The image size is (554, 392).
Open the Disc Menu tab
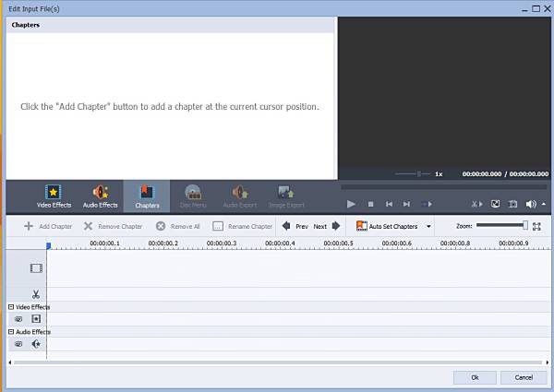tap(193, 196)
